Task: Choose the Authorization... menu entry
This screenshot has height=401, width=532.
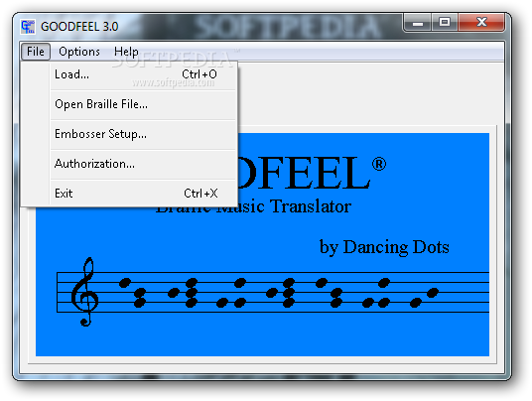Action: point(143,164)
